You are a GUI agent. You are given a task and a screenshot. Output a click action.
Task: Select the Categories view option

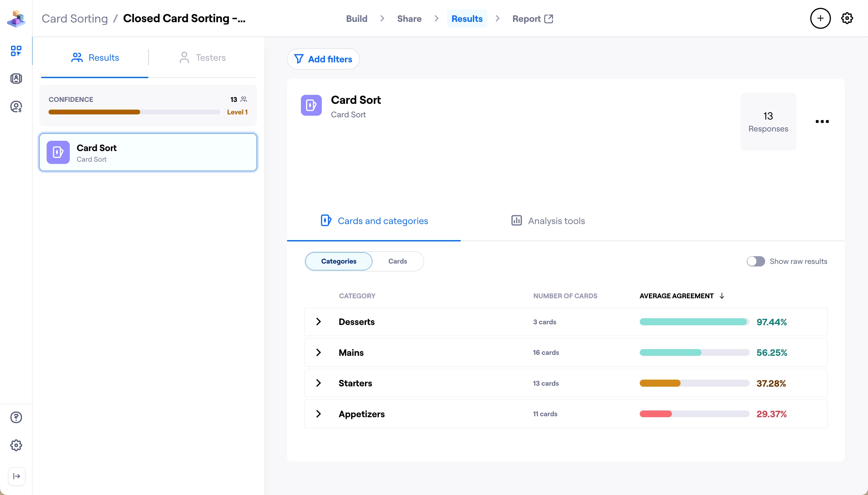click(x=338, y=261)
